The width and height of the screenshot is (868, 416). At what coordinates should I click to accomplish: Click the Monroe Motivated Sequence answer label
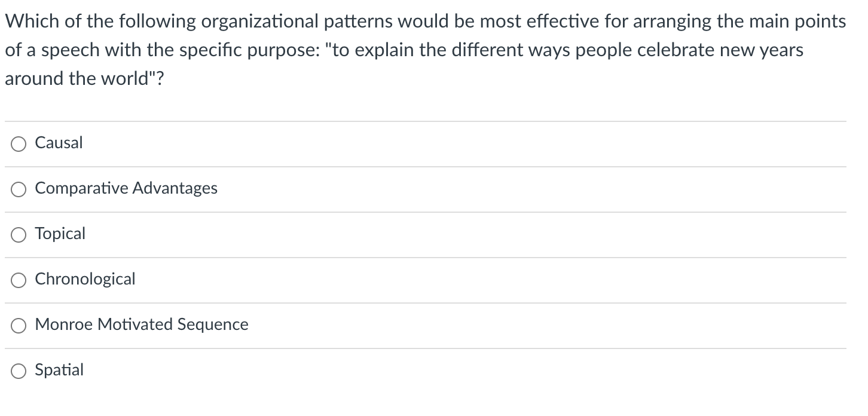coord(142,325)
